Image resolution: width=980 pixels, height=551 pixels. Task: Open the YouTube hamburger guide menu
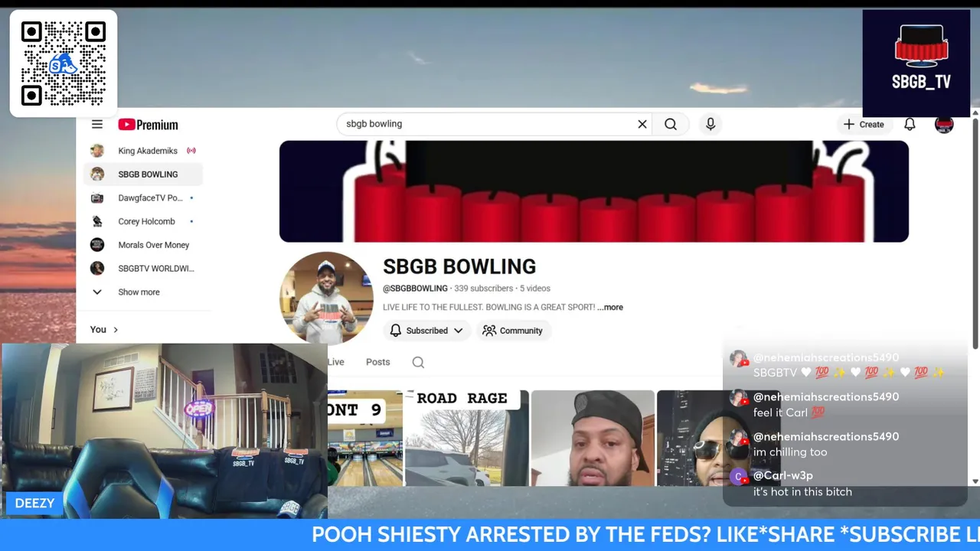click(97, 124)
